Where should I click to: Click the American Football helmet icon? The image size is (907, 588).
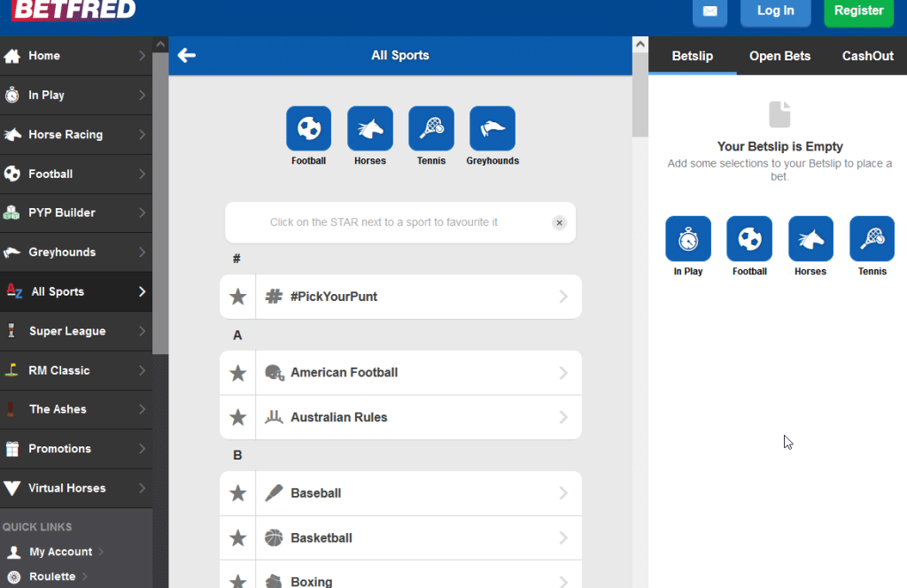275,373
